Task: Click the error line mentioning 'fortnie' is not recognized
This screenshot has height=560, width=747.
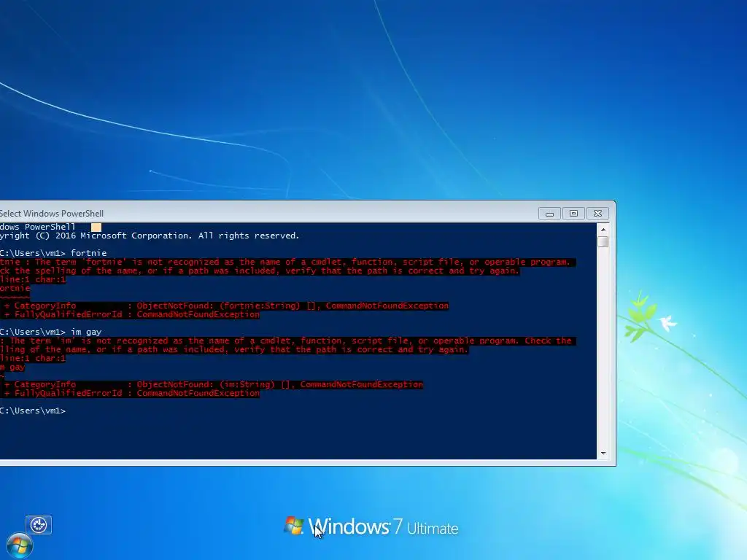Action: (287, 262)
